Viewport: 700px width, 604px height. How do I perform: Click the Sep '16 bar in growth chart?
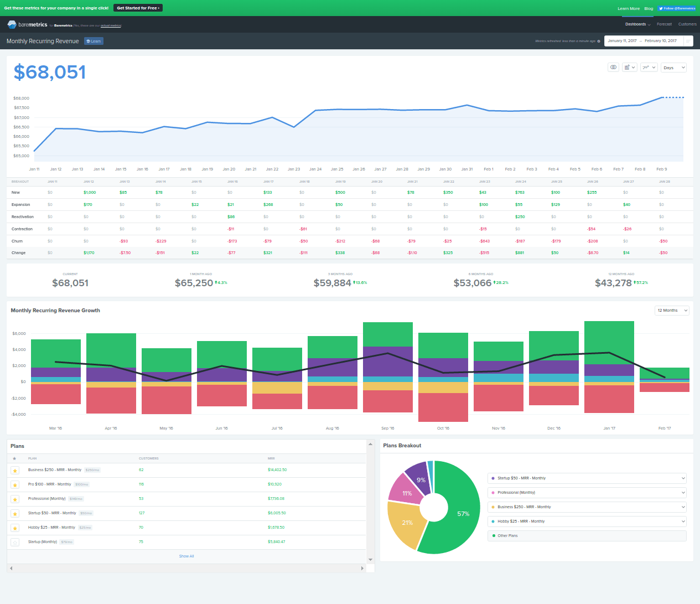[x=388, y=367]
